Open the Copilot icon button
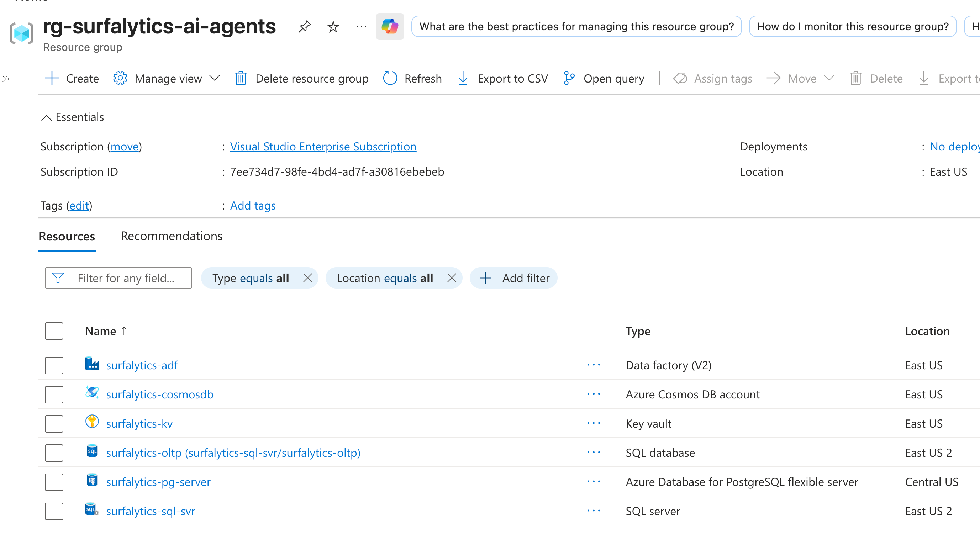The height and width of the screenshot is (550, 980). [x=390, y=26]
